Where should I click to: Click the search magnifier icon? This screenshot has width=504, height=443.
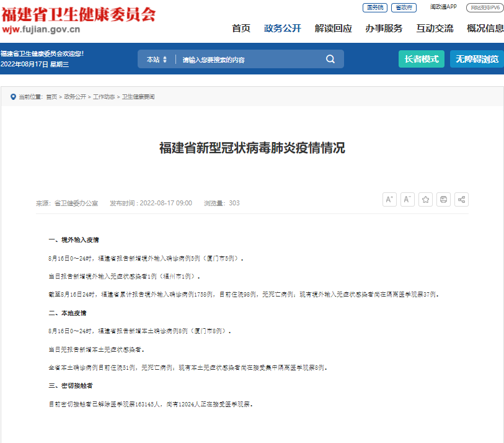(330, 59)
